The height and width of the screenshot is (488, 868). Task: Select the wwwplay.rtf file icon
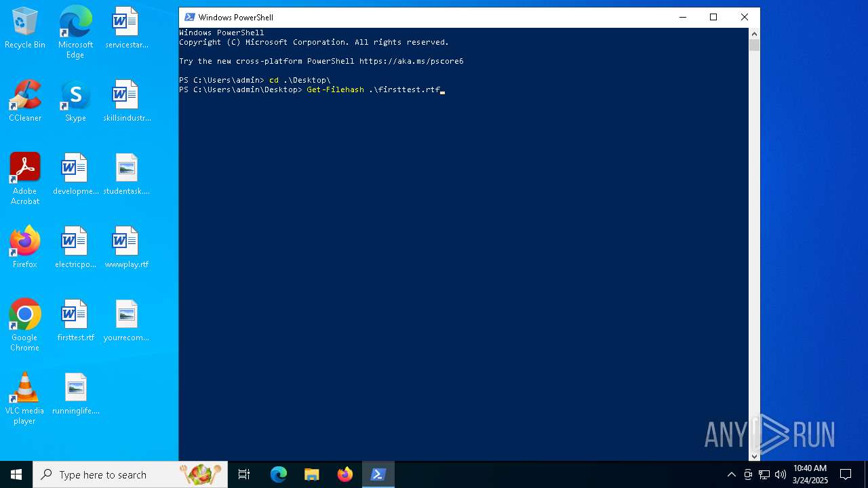click(x=126, y=247)
